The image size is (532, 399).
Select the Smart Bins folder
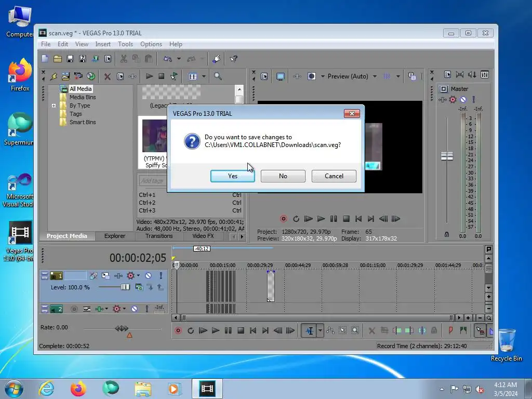pyautogui.click(x=83, y=122)
